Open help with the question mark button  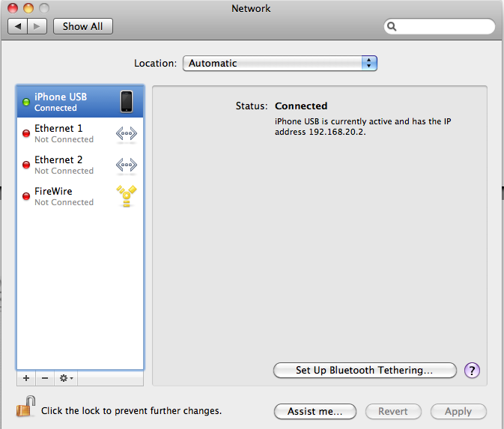472,371
